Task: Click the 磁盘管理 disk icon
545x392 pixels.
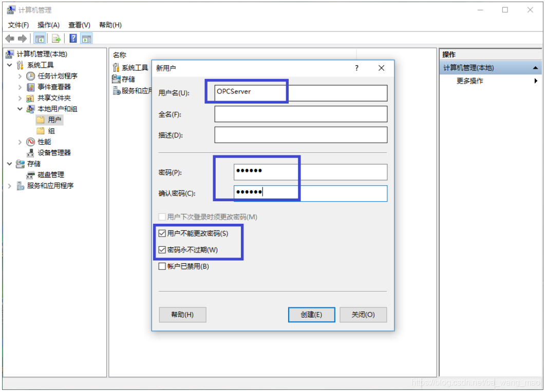Action: 31,175
